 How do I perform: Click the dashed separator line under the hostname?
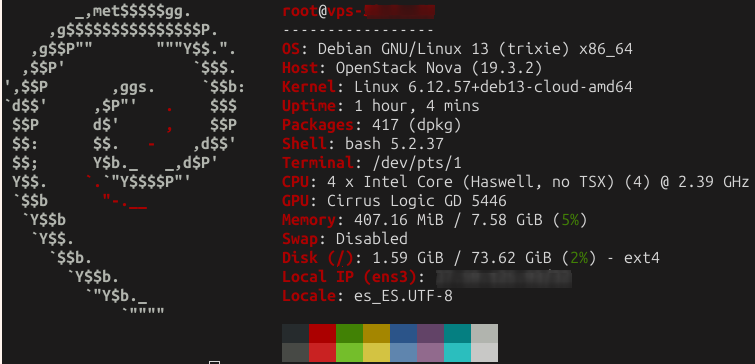[358, 30]
